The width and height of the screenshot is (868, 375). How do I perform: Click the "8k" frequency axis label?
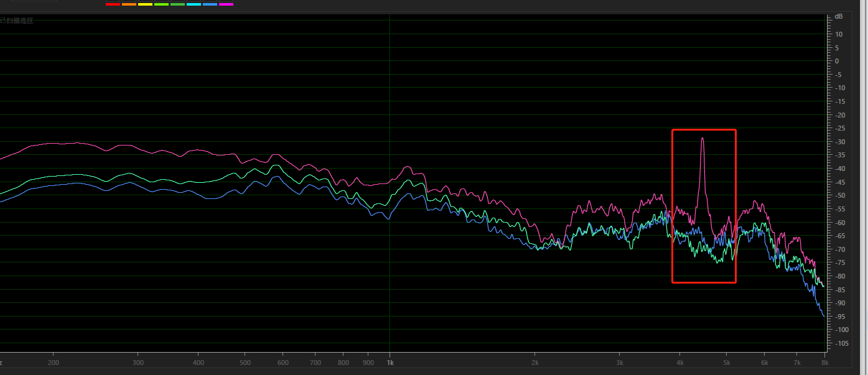point(825,363)
